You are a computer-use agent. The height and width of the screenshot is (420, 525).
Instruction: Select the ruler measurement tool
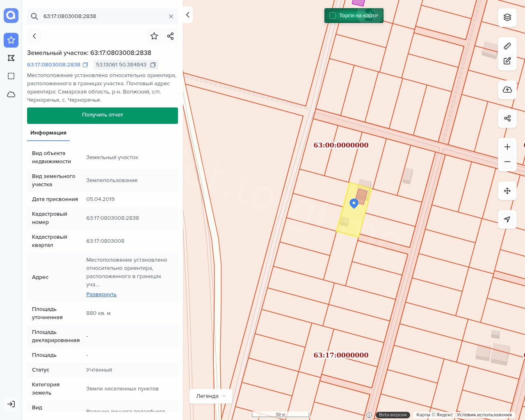tap(507, 46)
